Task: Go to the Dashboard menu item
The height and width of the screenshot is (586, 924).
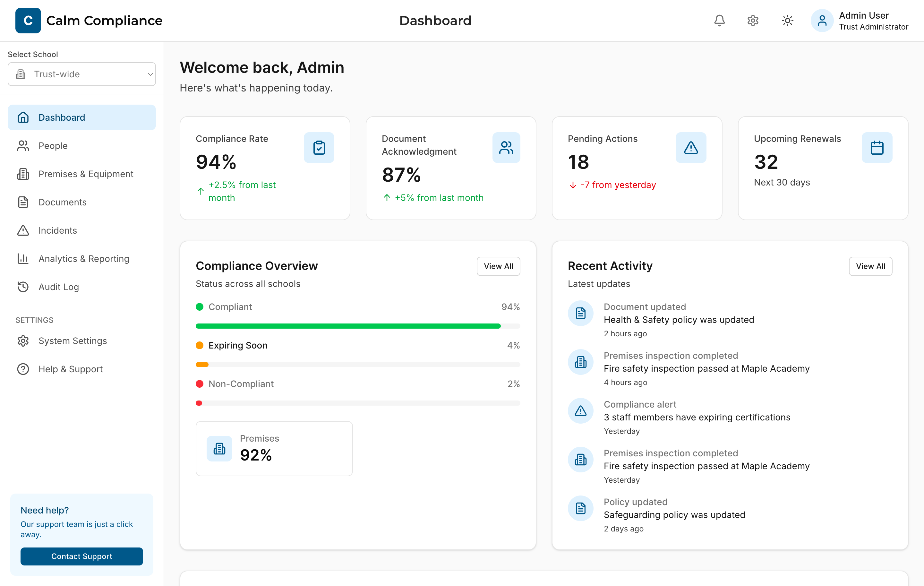Action: [82, 117]
